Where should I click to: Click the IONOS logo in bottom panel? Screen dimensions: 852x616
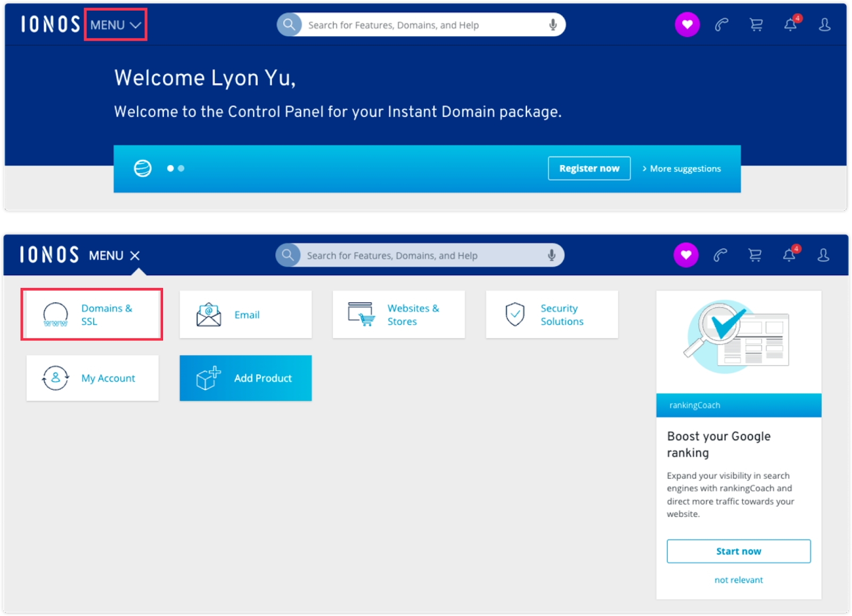(x=49, y=255)
